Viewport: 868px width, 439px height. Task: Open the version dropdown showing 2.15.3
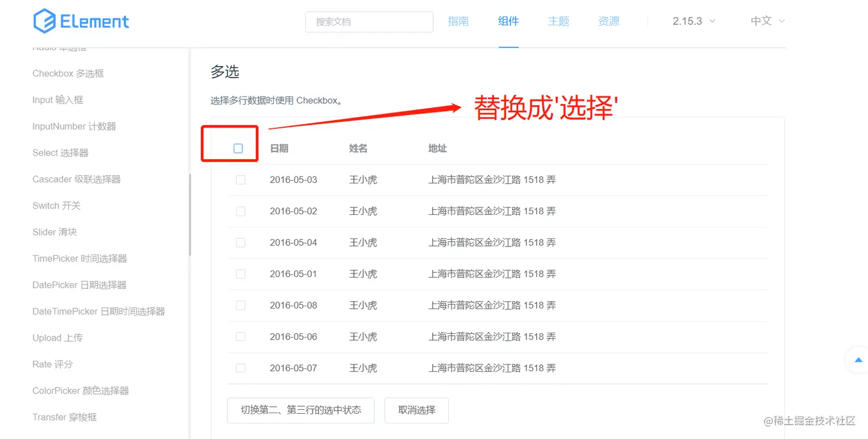[688, 20]
